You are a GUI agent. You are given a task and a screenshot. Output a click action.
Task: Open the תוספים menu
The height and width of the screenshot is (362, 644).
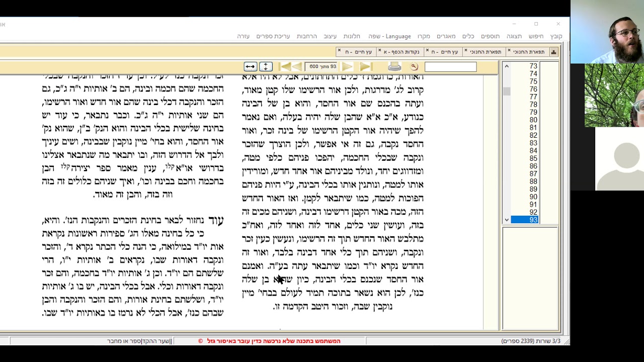point(490,36)
